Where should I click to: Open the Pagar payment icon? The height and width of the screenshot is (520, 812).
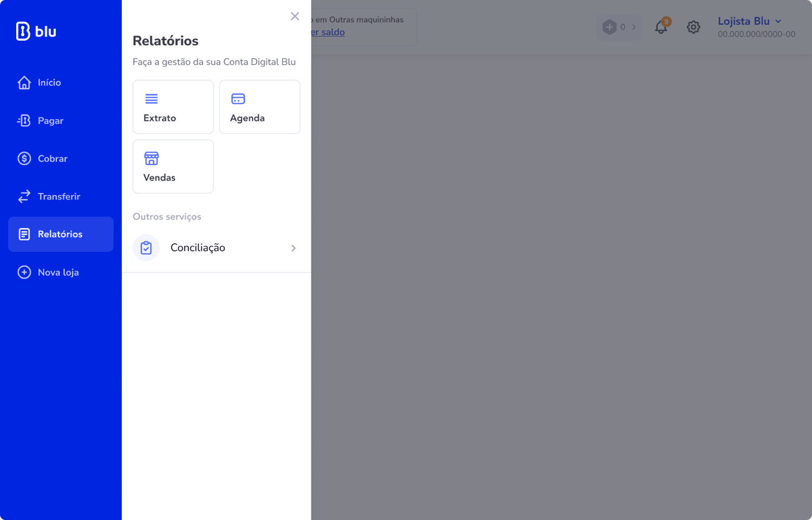24,120
